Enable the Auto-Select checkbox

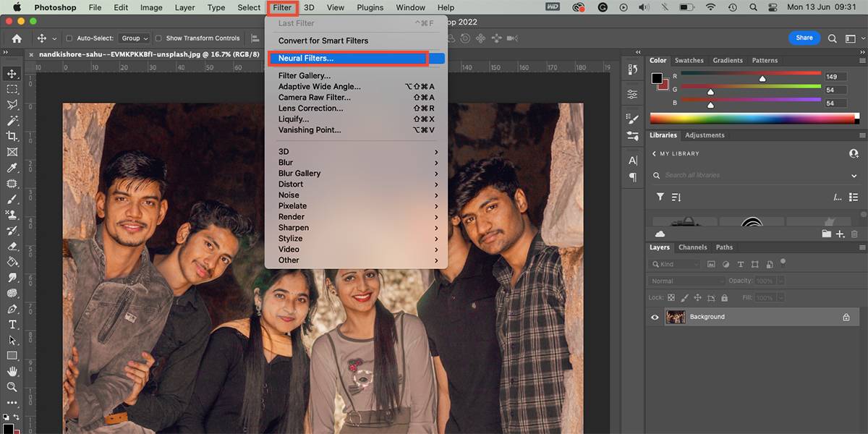point(69,38)
